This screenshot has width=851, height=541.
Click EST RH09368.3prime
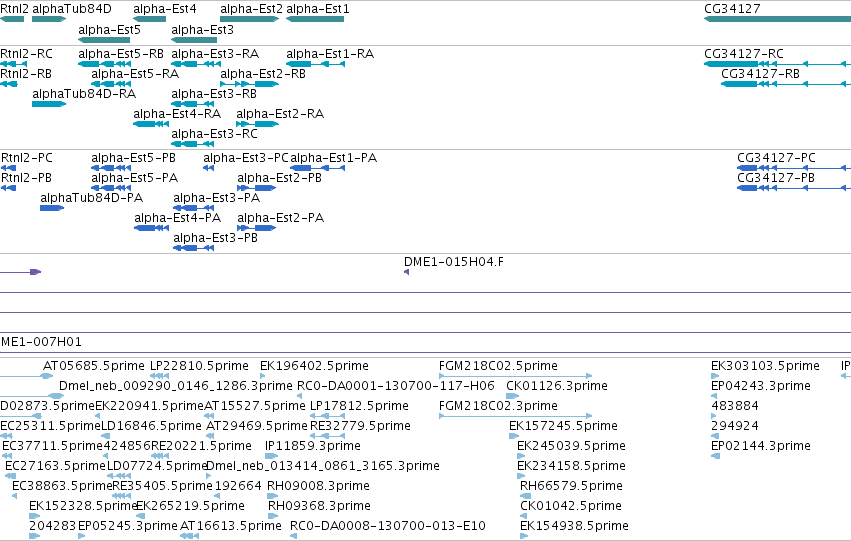pyautogui.click(x=320, y=506)
